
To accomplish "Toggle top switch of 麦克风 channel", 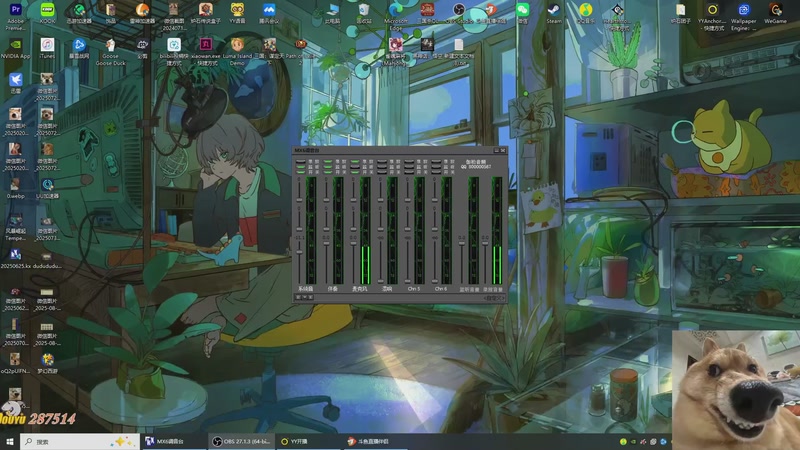I will coord(355,162).
